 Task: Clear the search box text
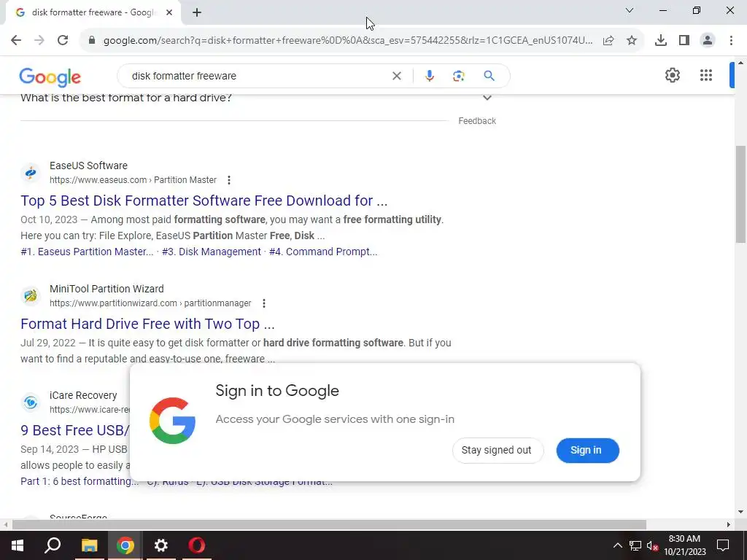[x=396, y=76]
